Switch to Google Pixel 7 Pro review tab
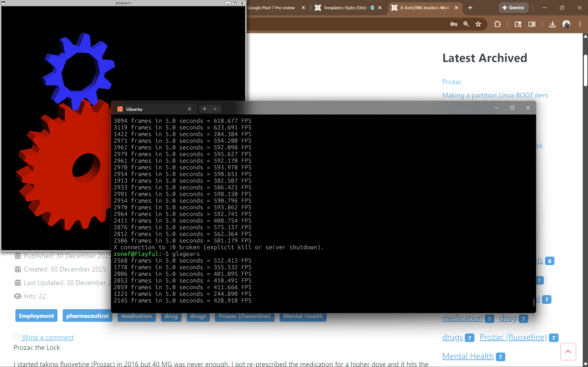This screenshot has height=367, width=588. [x=271, y=8]
